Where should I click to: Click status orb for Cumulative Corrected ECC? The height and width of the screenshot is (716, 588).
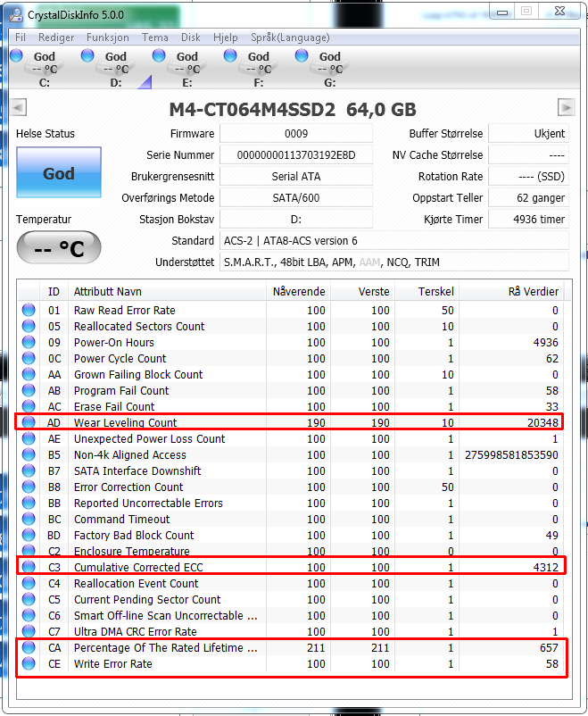pos(29,567)
